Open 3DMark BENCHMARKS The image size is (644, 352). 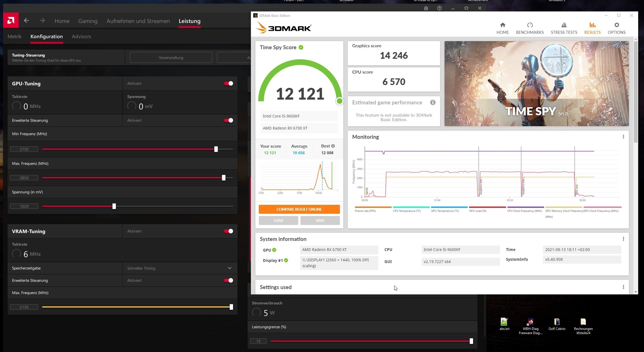click(530, 28)
